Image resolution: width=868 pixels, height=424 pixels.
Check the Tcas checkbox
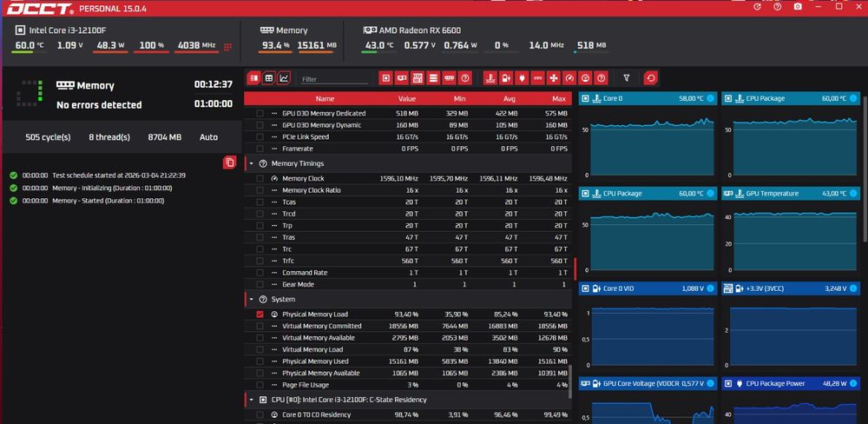pyautogui.click(x=260, y=202)
